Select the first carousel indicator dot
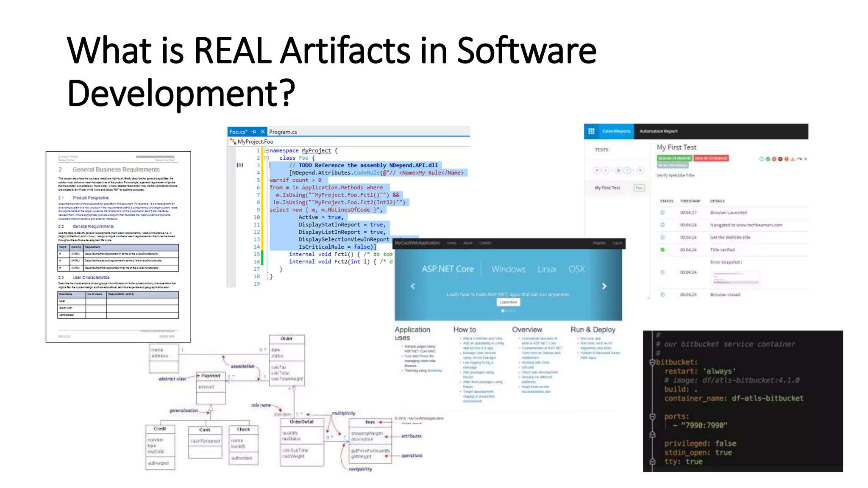Image resolution: width=868 pixels, height=488 pixels. [x=503, y=311]
